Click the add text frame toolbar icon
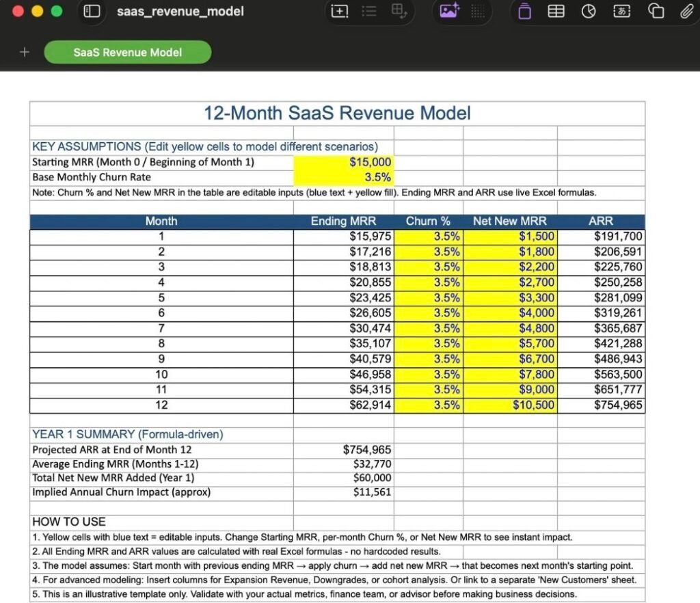The width and height of the screenshot is (700, 603). pos(339,11)
